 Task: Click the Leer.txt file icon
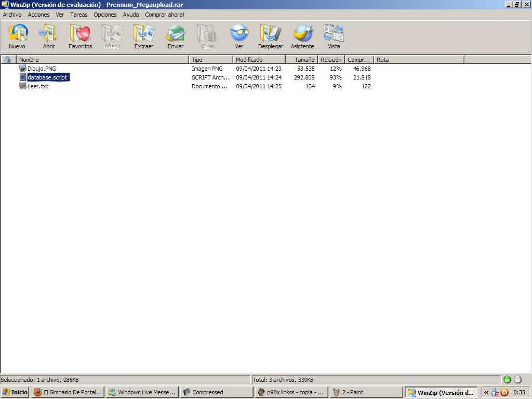(x=23, y=86)
